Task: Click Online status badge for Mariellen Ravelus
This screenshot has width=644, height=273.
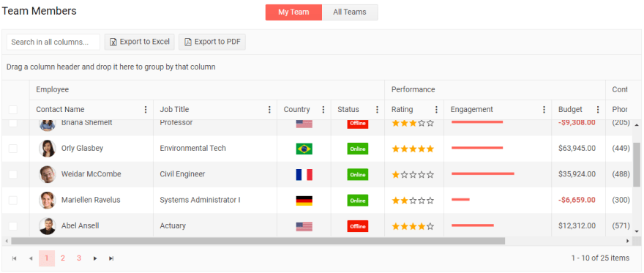Action: pyautogui.click(x=358, y=201)
